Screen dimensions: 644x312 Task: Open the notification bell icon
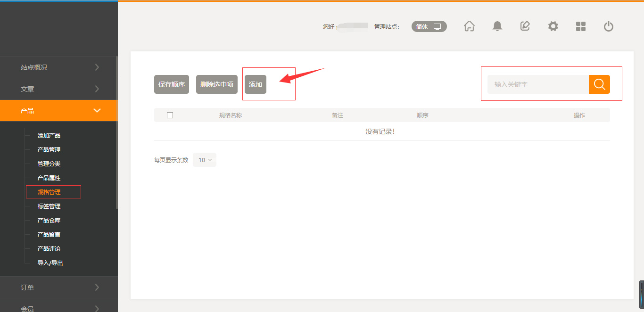click(x=497, y=26)
